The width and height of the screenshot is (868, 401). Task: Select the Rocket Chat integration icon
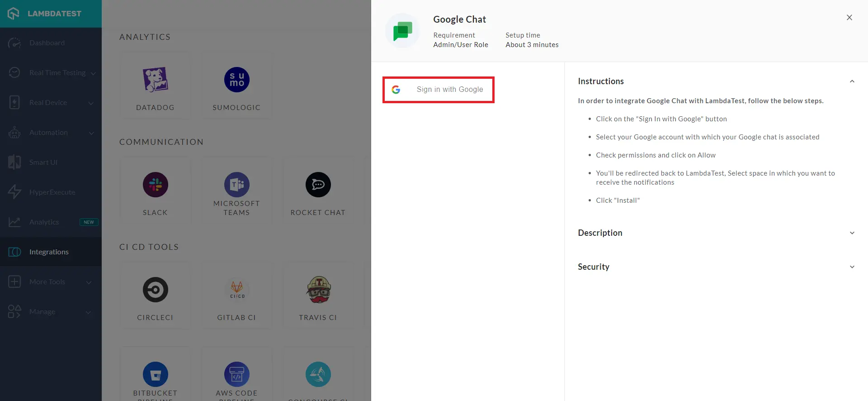point(318,185)
